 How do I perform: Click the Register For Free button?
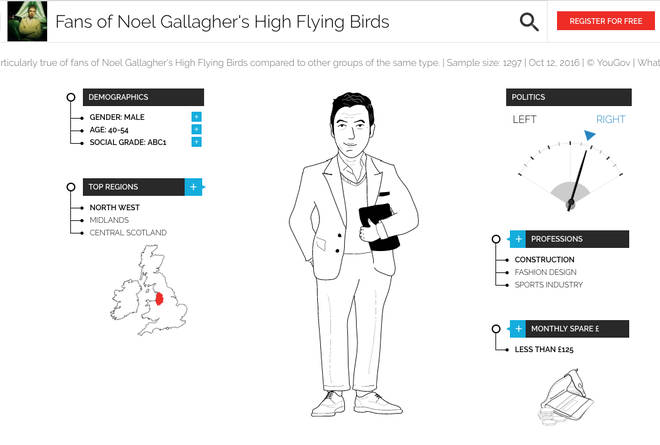606,21
